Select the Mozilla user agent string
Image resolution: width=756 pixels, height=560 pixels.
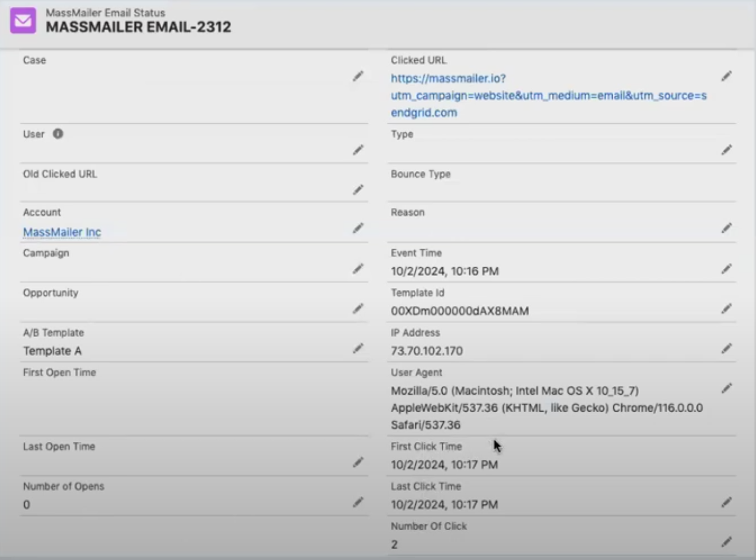pos(547,408)
